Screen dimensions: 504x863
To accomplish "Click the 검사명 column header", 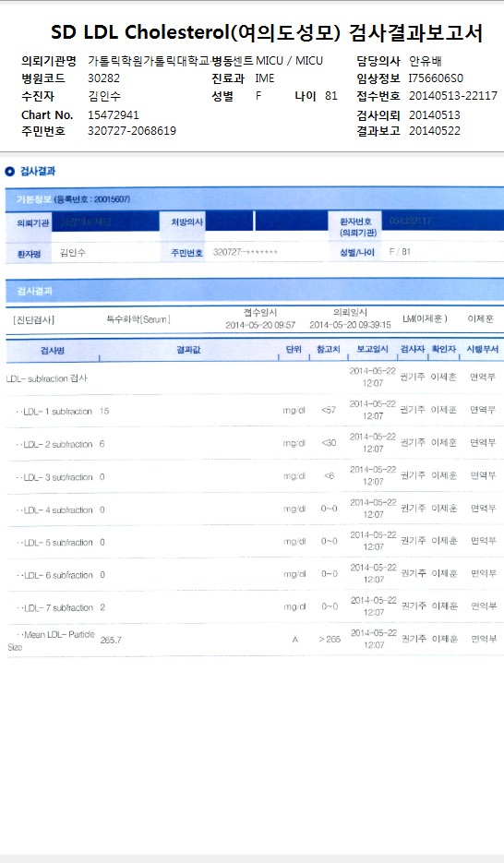I will tap(53, 350).
